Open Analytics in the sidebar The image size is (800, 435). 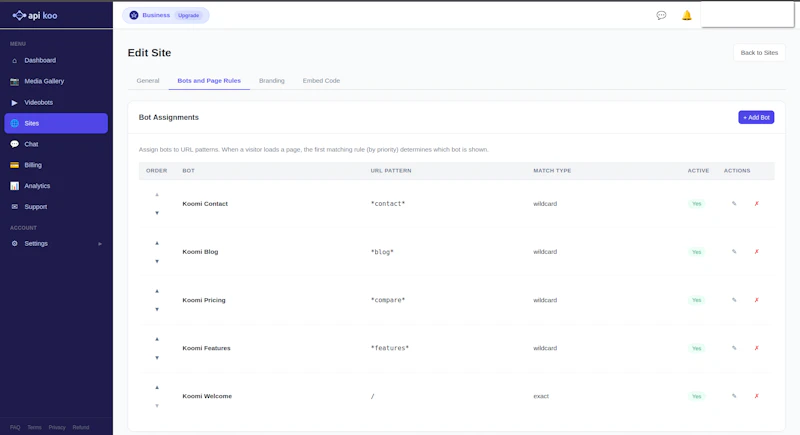(56, 186)
